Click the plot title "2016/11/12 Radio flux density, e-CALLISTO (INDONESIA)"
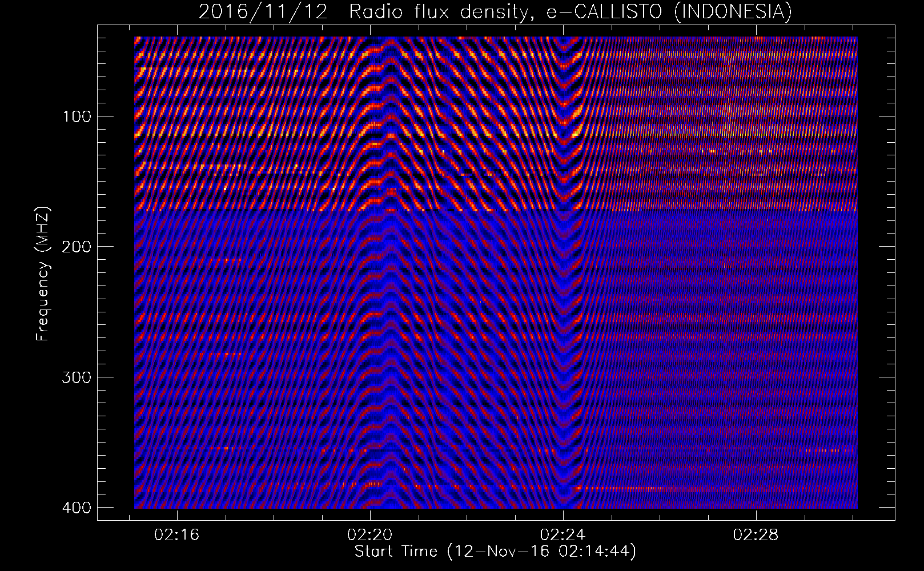Viewport: 924px width, 571px height. pyautogui.click(x=495, y=11)
